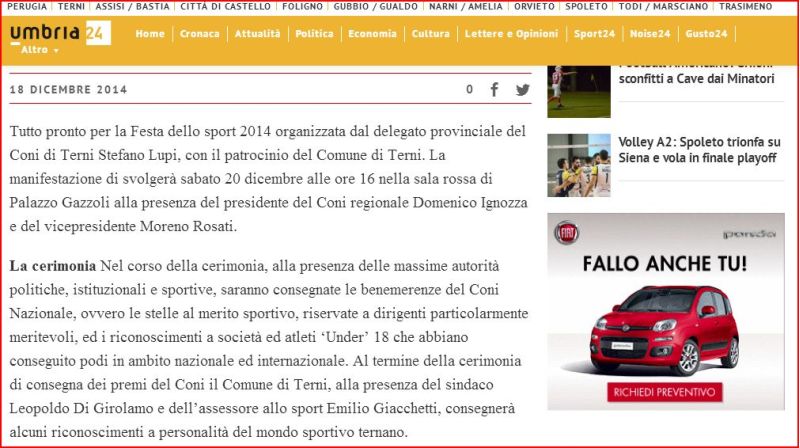Open article about Cave dai Minatori defeat
The width and height of the screenshot is (800, 448).
696,78
